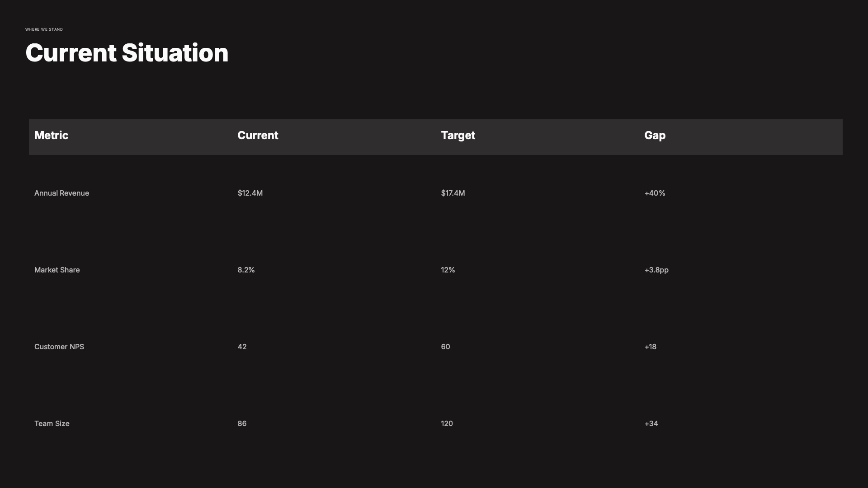Select the 'Annual Revenue' row label

[x=61, y=193]
